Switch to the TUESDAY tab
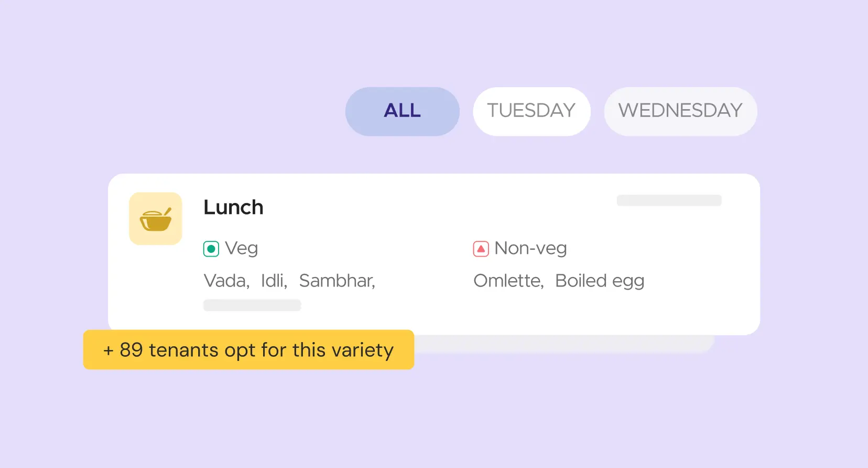Screen dimensions: 868x468 click(x=531, y=111)
